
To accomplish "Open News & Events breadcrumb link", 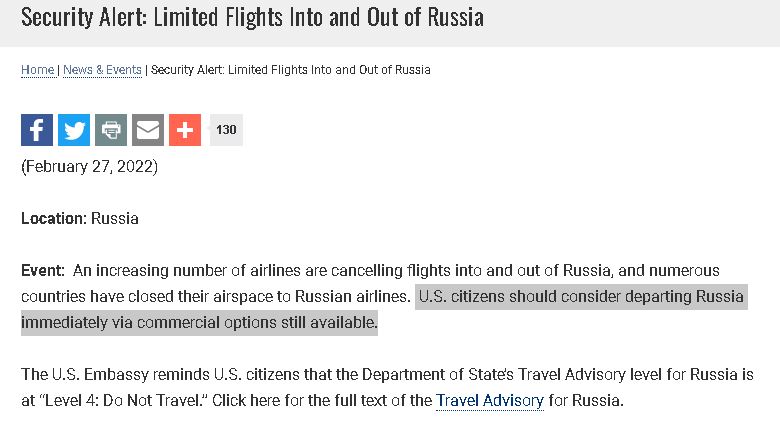I will [103, 70].
